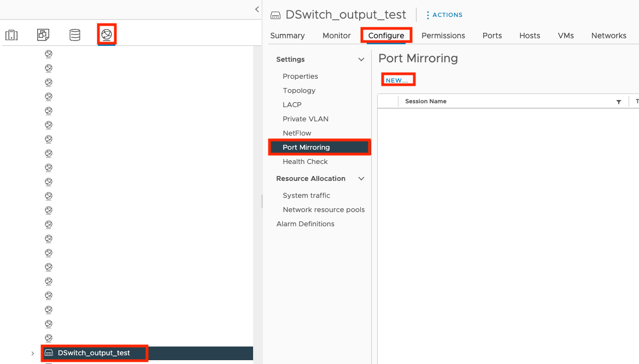The height and width of the screenshot is (364, 639).
Task: Open the Health Check settings page
Action: (304, 161)
